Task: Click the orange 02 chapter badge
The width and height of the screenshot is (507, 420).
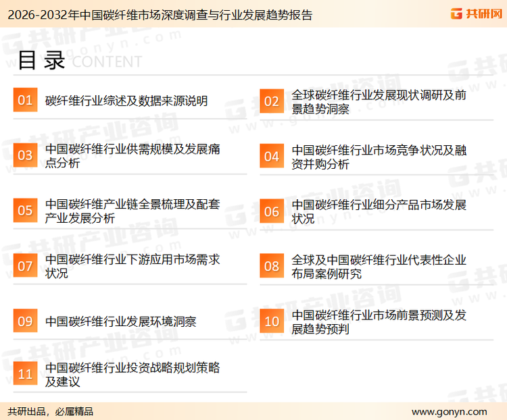Action: (272, 101)
